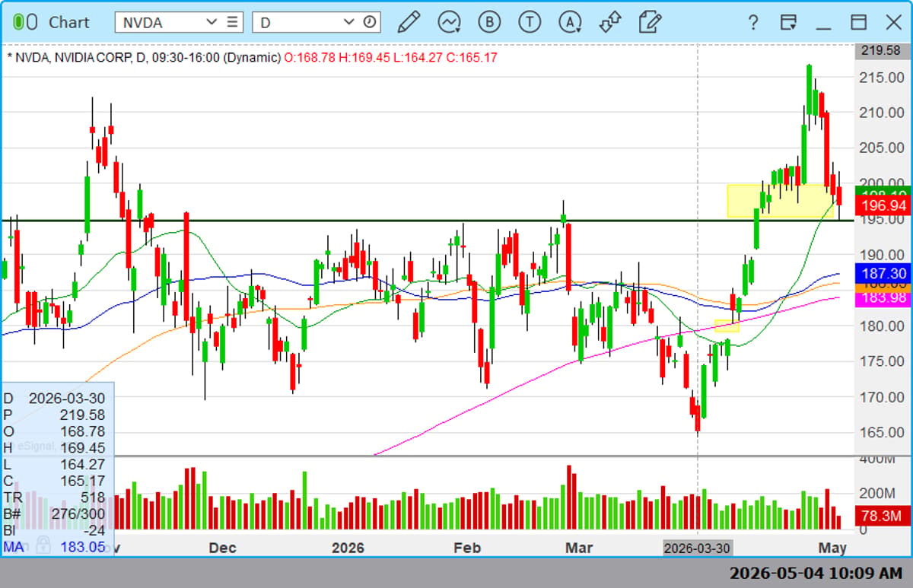This screenshot has height=588, width=913.
Task: Select the large yellow highlight rectangle near 198
Action: coord(780,201)
